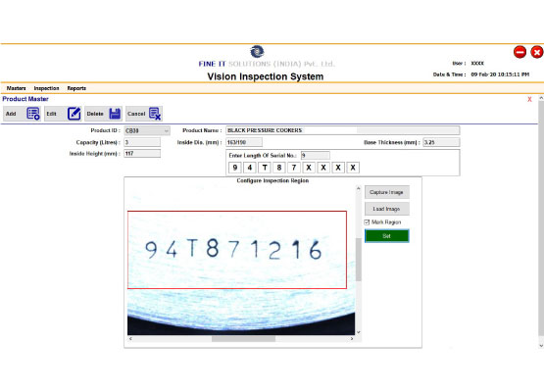Open the Reports menu
Image resolution: width=544 pixels, height=392 pixels.
pos(76,88)
